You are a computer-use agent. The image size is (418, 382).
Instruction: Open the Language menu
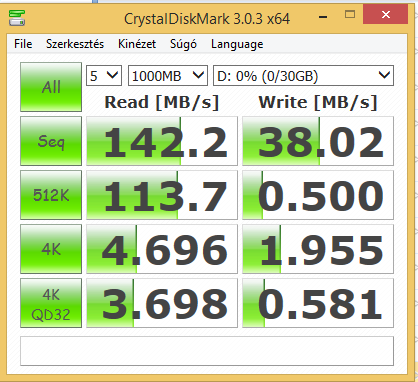(x=237, y=45)
